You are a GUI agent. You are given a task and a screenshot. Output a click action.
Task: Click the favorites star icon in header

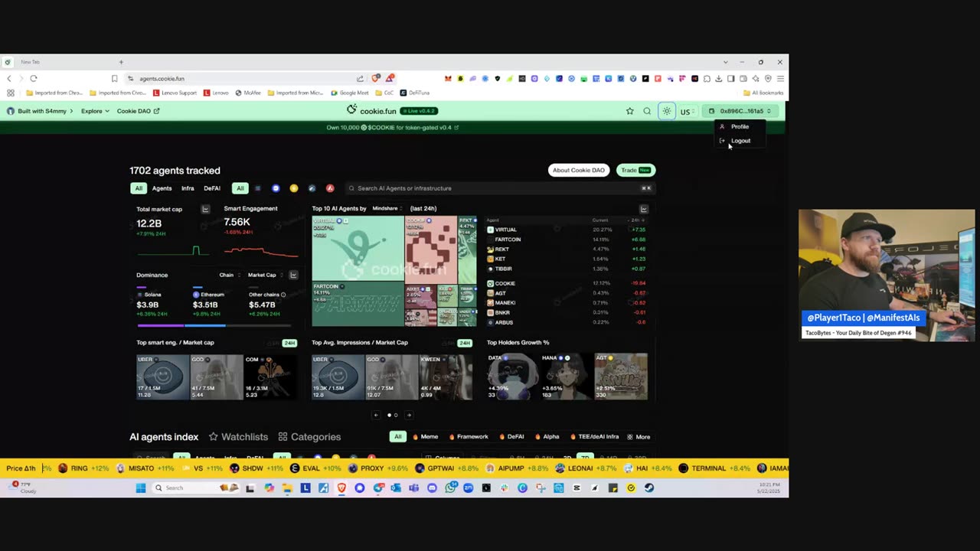629,111
